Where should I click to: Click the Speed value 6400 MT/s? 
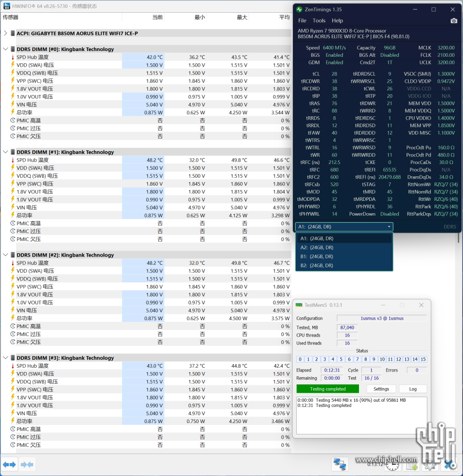point(334,48)
